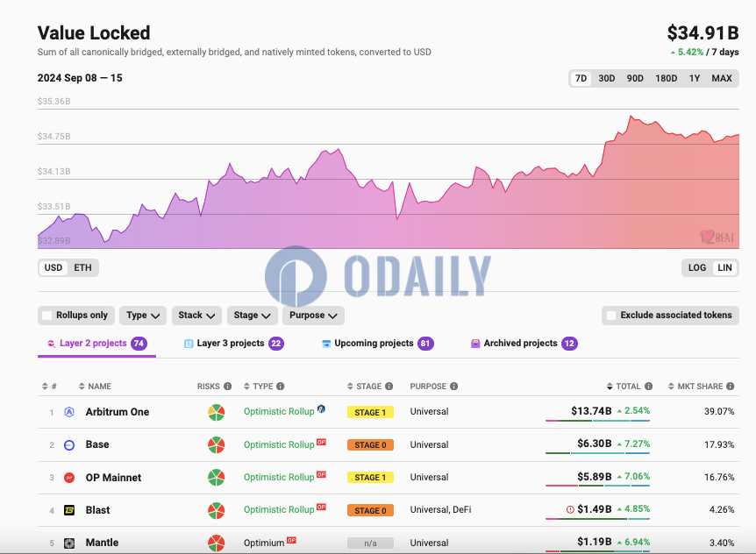This screenshot has height=554, width=756.
Task: Click the OP stack badge in Base row
Action: (x=321, y=442)
